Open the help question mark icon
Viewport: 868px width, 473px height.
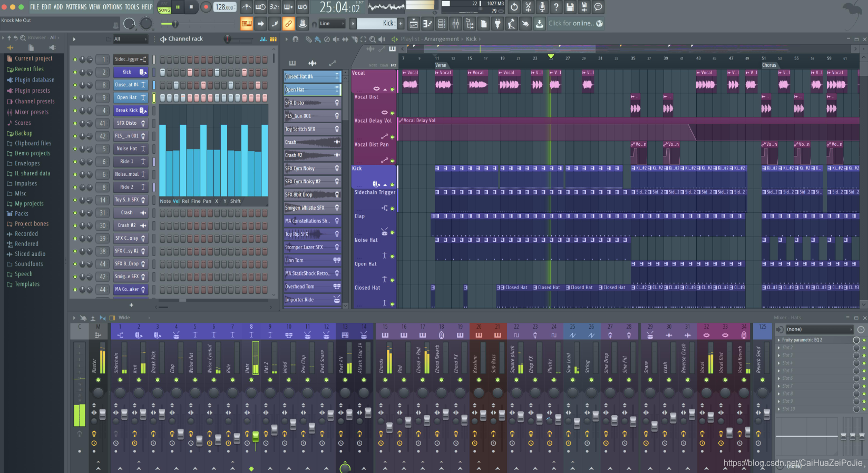point(556,7)
